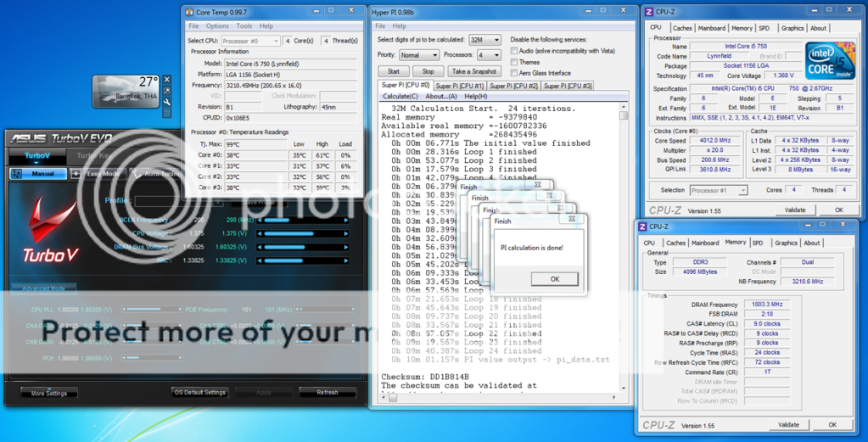Click the plus icon beside Easy Mode

point(76,174)
